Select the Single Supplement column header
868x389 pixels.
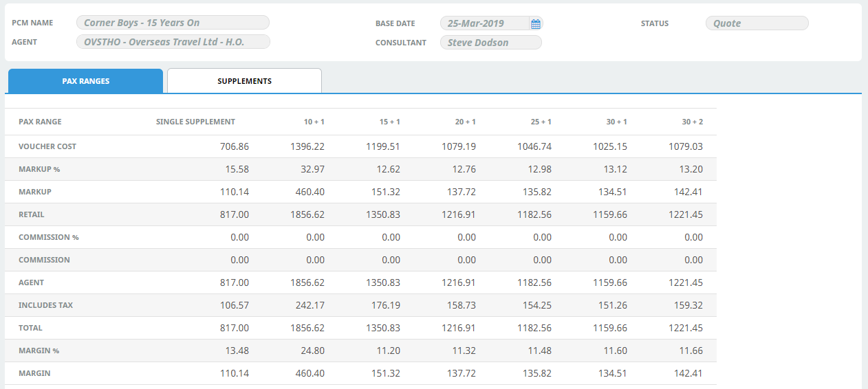195,122
